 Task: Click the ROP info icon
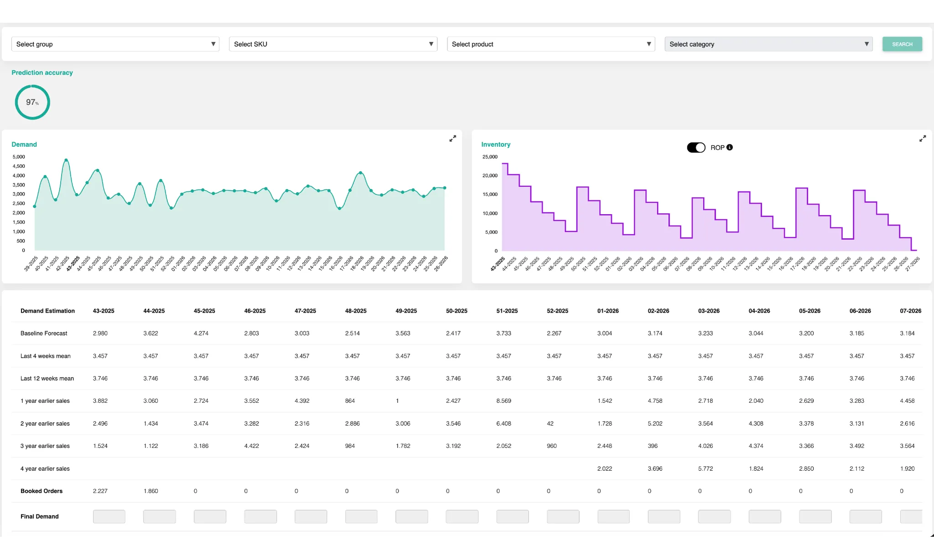pos(730,147)
